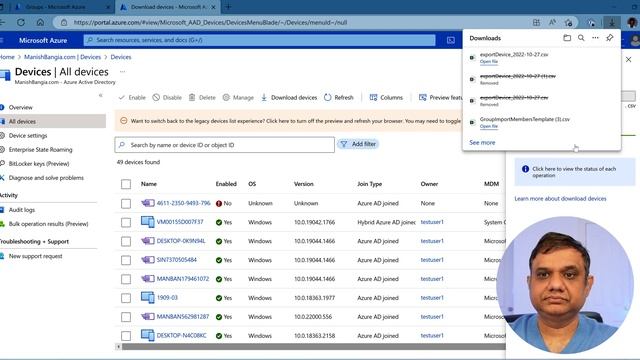The width and height of the screenshot is (640, 360).
Task: Open browser Favorites icon
Action: click(x=569, y=22)
